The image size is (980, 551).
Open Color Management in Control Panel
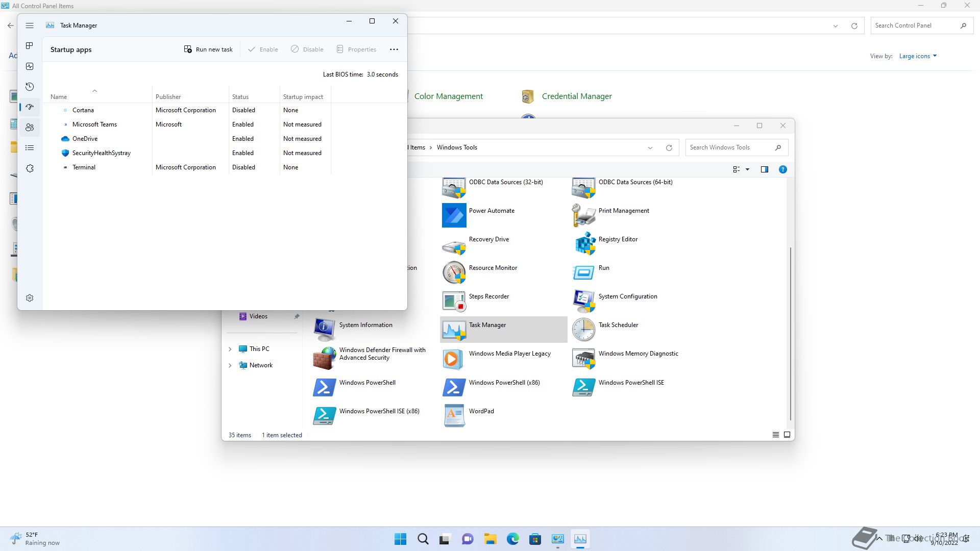[x=448, y=96]
